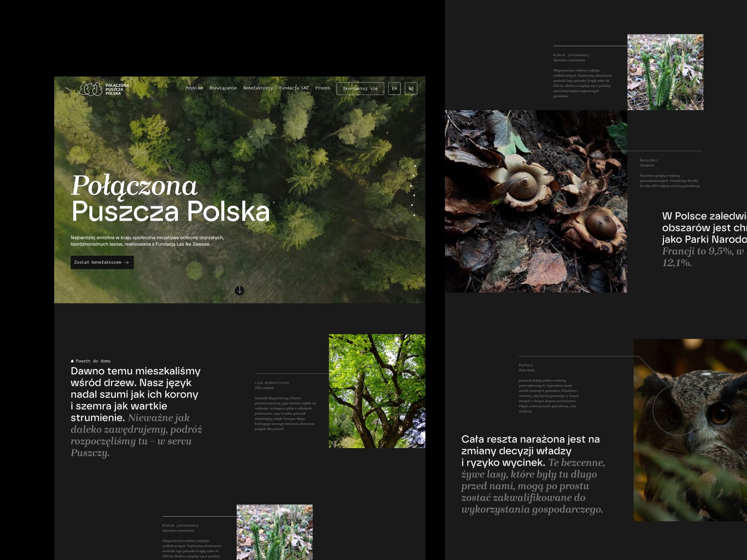Open the Fundacja LNZ nav item
This screenshot has width=747, height=560.
point(294,88)
